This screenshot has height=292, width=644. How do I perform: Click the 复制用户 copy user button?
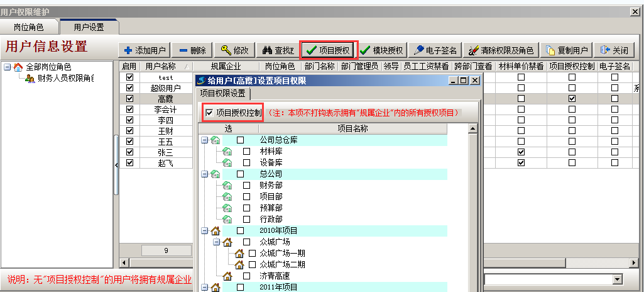(x=567, y=50)
